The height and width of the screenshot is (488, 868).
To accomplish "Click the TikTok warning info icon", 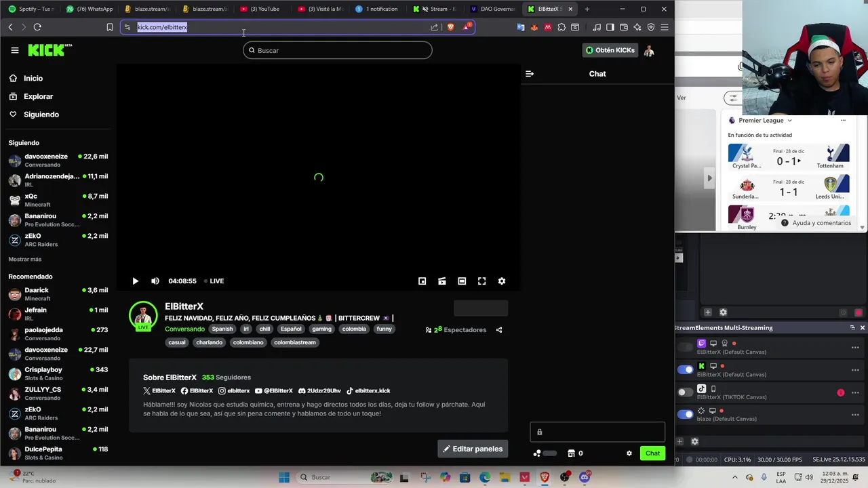I will (x=841, y=392).
